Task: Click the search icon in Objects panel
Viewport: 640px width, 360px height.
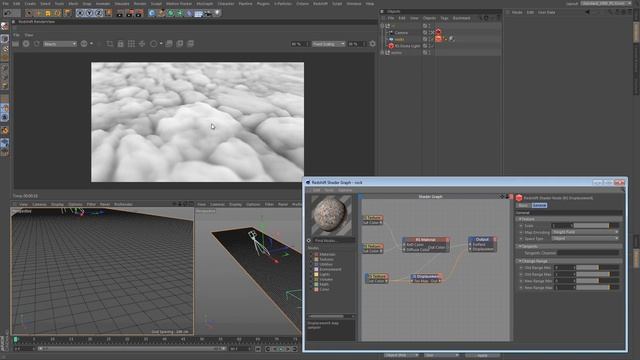Action: [x=480, y=18]
